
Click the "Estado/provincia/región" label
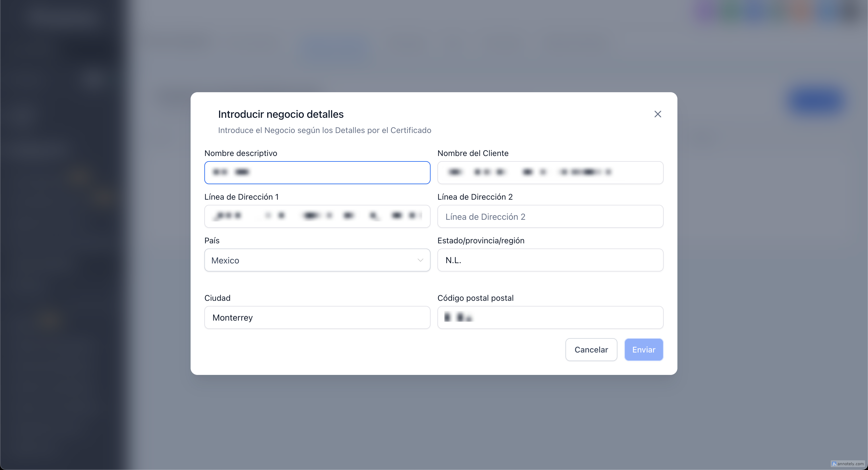point(480,240)
